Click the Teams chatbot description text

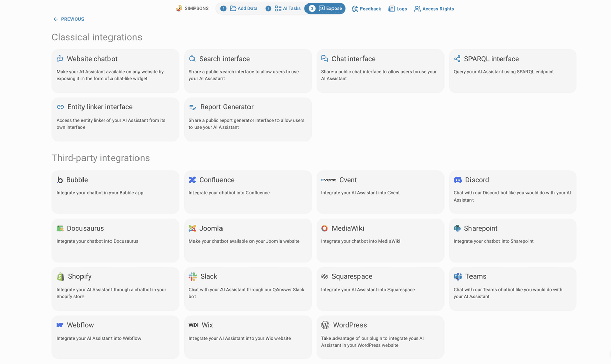point(508,293)
